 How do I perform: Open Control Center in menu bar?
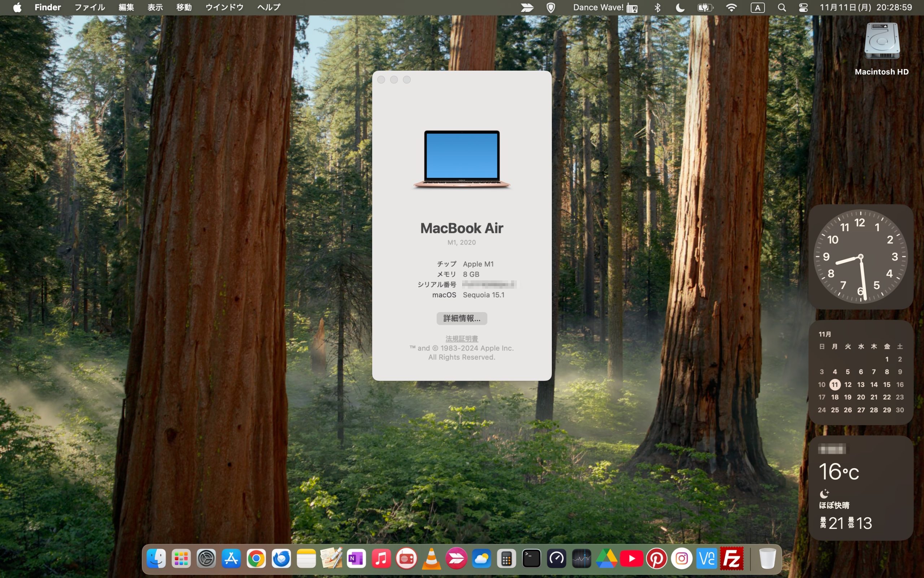803,8
